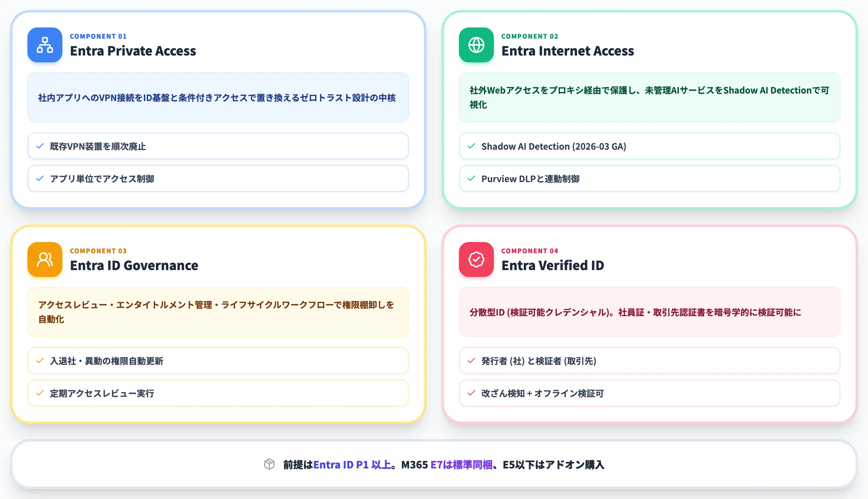Click the COMPONENT 04 label

coord(530,251)
